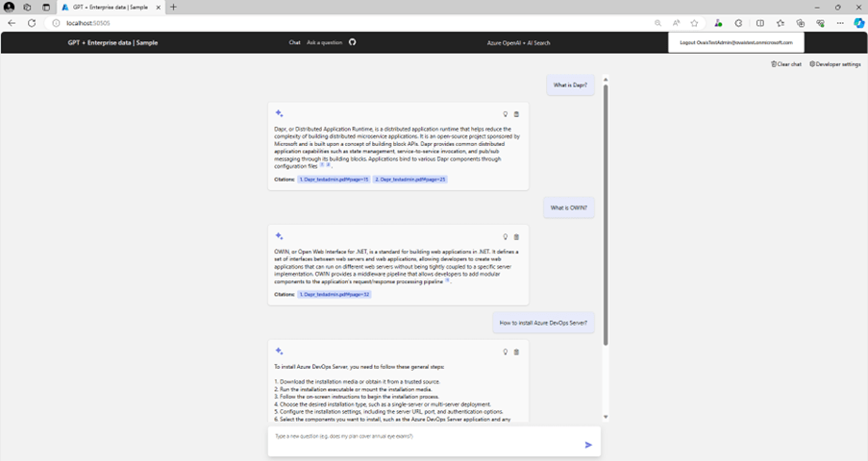Click the lightbulb icon on the OWIN answer
This screenshot has height=461, width=868.
tap(506, 236)
